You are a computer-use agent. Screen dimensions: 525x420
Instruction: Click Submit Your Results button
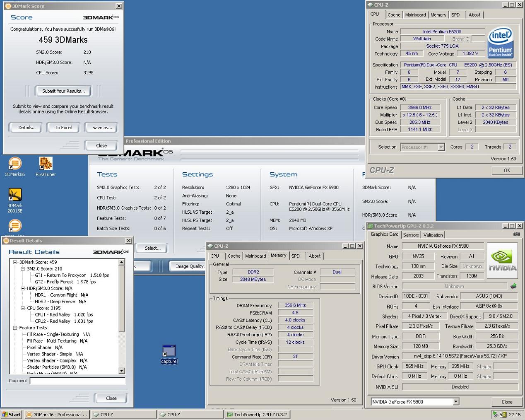(63, 91)
